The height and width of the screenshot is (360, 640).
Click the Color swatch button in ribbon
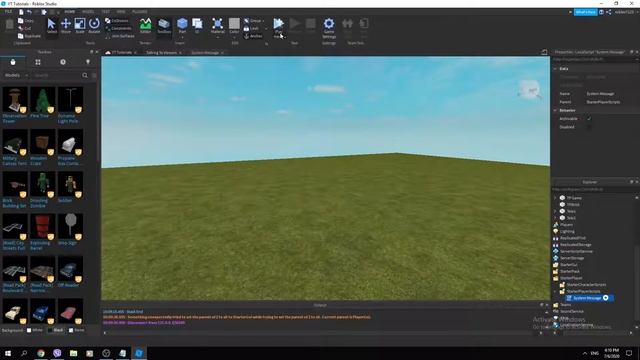[x=234, y=24]
